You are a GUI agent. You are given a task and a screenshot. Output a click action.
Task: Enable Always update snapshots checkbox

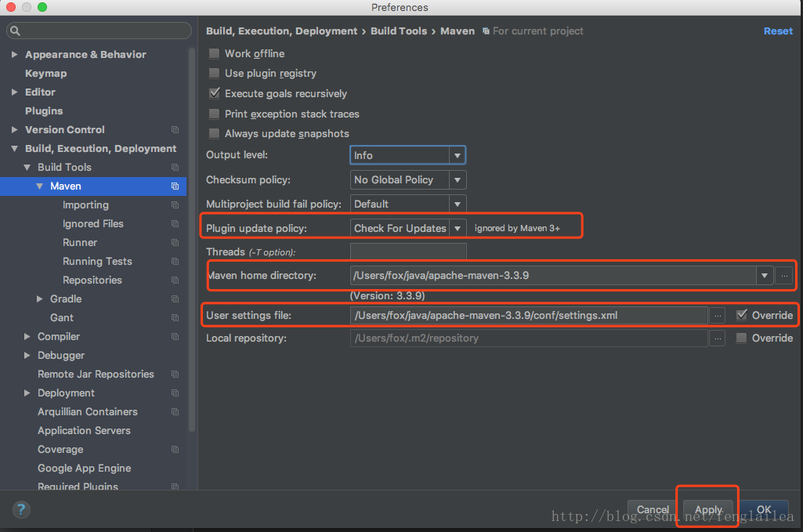pos(214,134)
